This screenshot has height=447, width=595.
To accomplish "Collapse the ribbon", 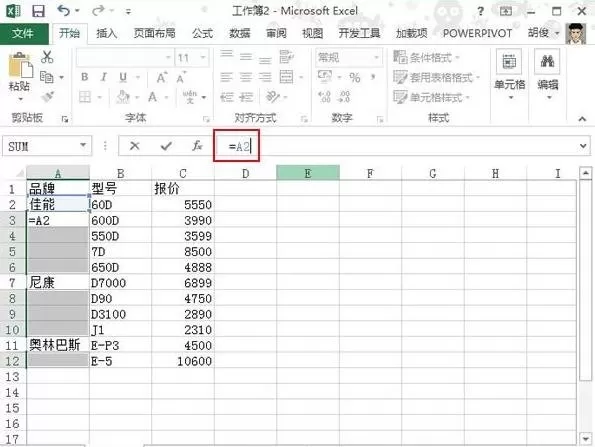I will 582,119.
